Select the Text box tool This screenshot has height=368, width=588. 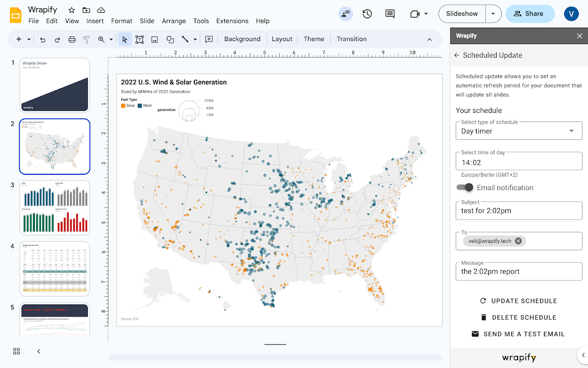[x=140, y=39]
